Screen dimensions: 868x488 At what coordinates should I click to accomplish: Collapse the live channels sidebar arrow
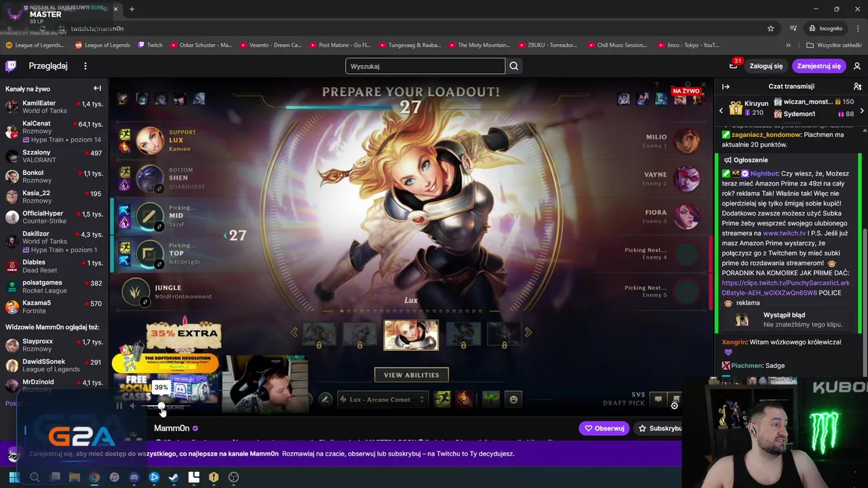point(97,88)
